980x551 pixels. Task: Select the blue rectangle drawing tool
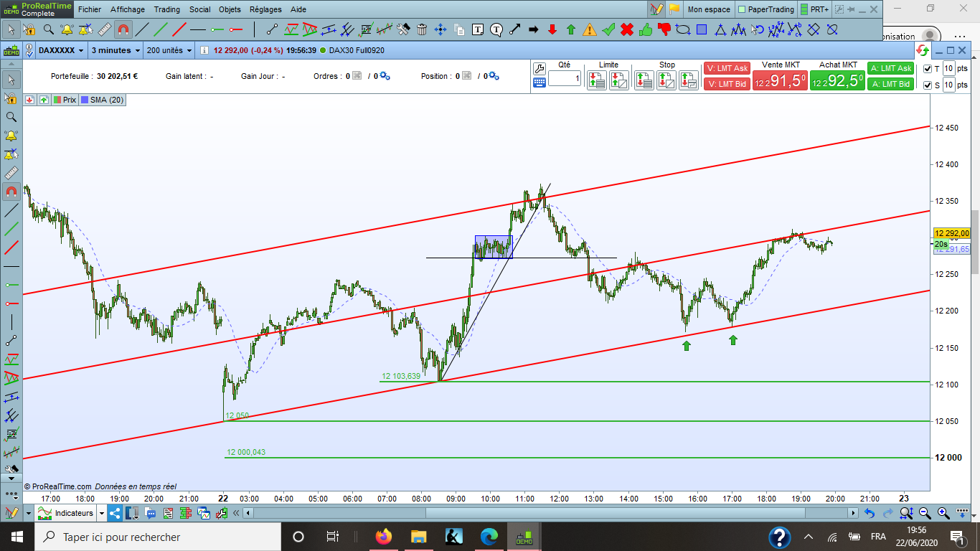click(x=702, y=29)
